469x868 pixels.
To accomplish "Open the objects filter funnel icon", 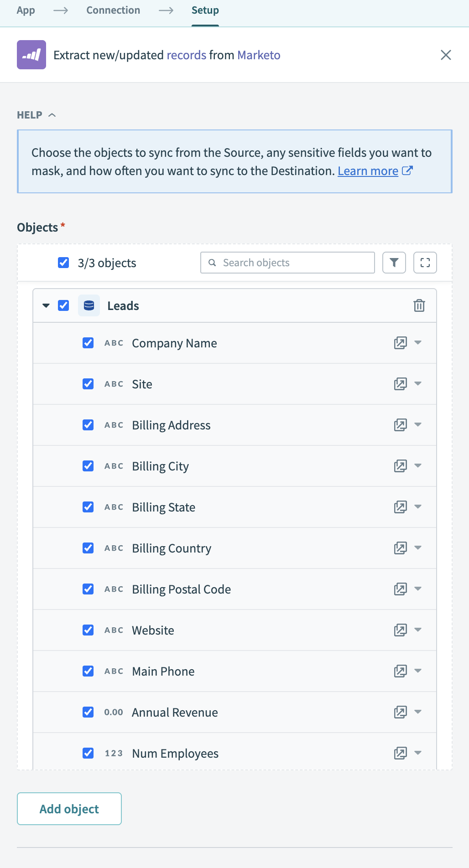I will 394,263.
